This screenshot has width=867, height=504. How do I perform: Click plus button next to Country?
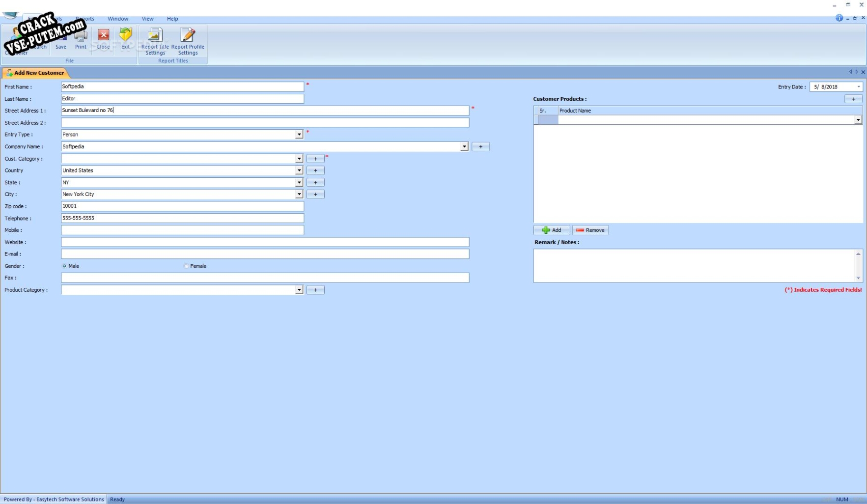point(315,170)
